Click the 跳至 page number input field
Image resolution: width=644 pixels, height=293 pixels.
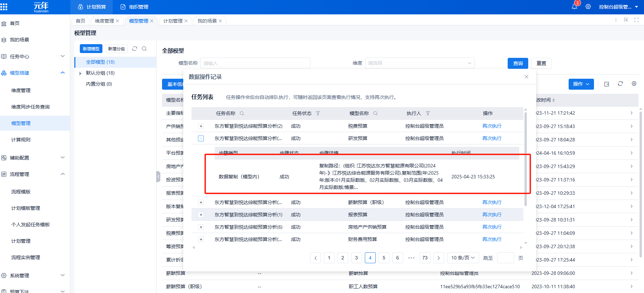point(505,258)
